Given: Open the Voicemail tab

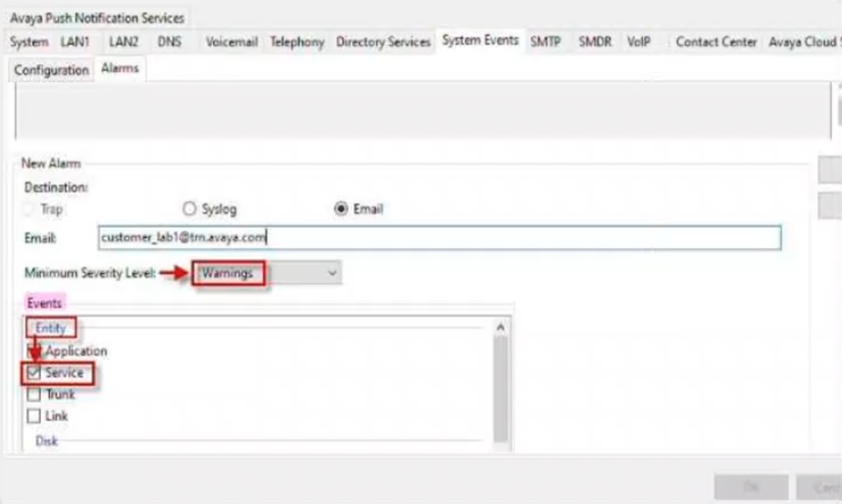Looking at the screenshot, I should 231,42.
